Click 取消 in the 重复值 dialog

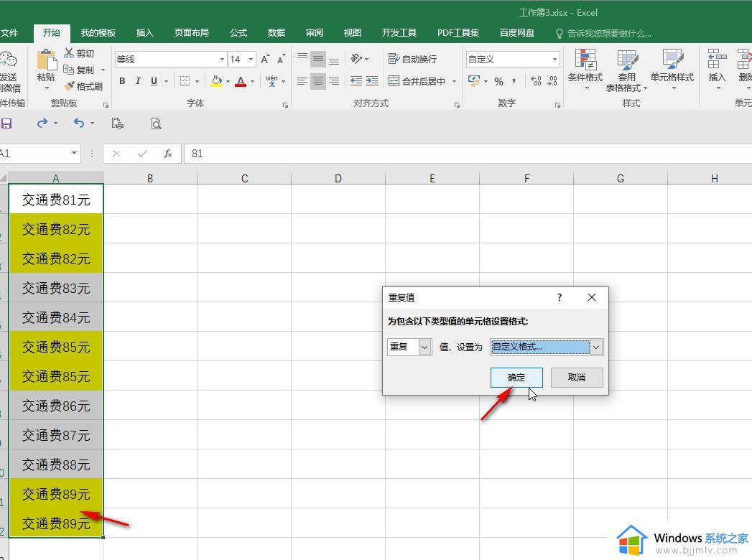[577, 378]
